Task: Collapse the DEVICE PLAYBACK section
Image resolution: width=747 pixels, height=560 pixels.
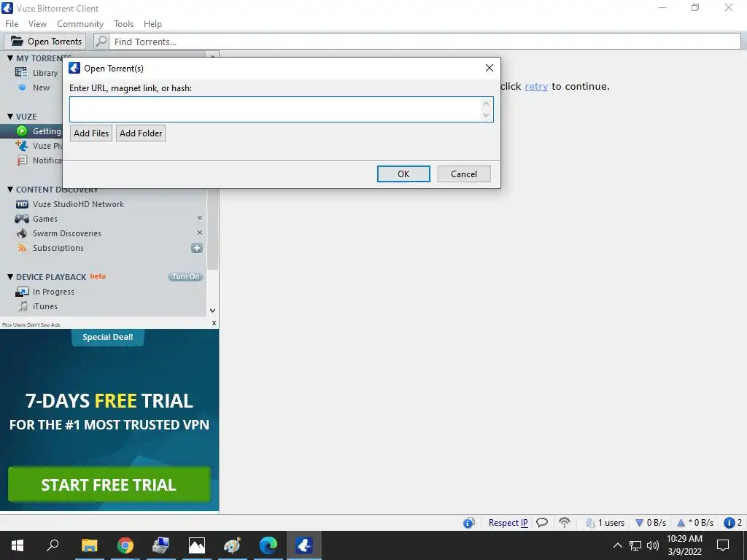Action: tap(10, 276)
